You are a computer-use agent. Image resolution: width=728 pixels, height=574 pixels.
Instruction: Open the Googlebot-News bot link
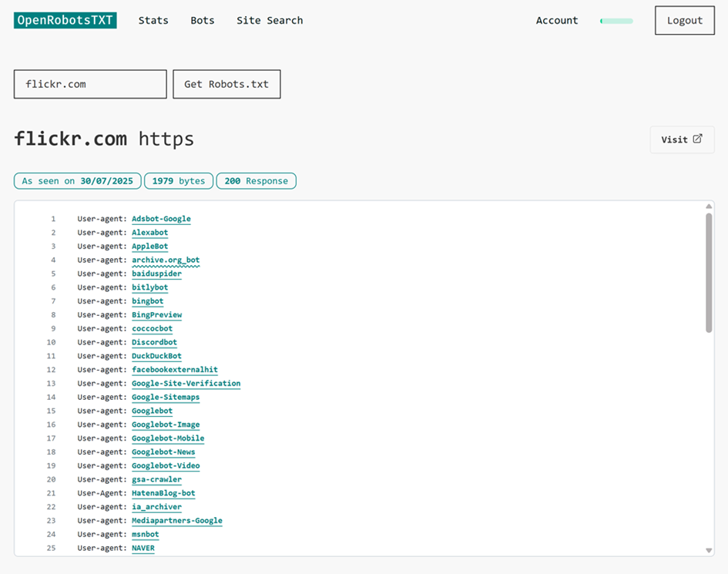click(x=163, y=451)
